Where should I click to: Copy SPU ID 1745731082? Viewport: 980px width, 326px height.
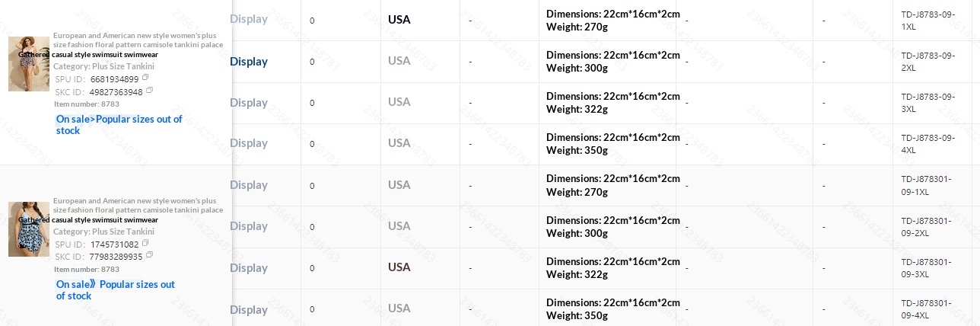(145, 243)
